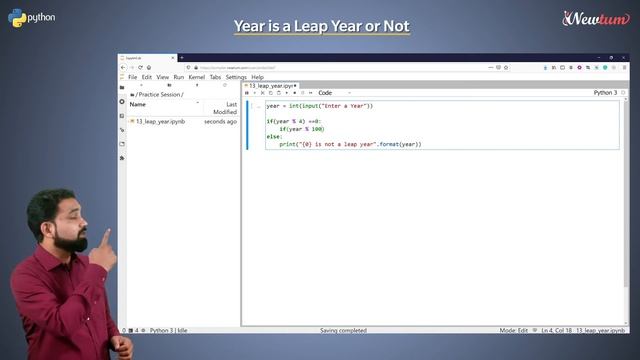The image size is (640, 360).
Task: Open the View menu
Action: point(162,77)
